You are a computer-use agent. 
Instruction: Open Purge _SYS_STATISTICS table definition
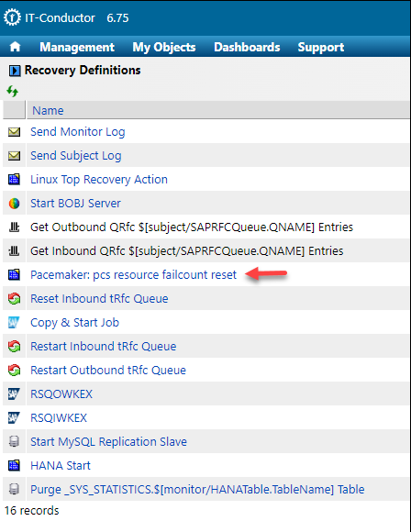(197, 490)
